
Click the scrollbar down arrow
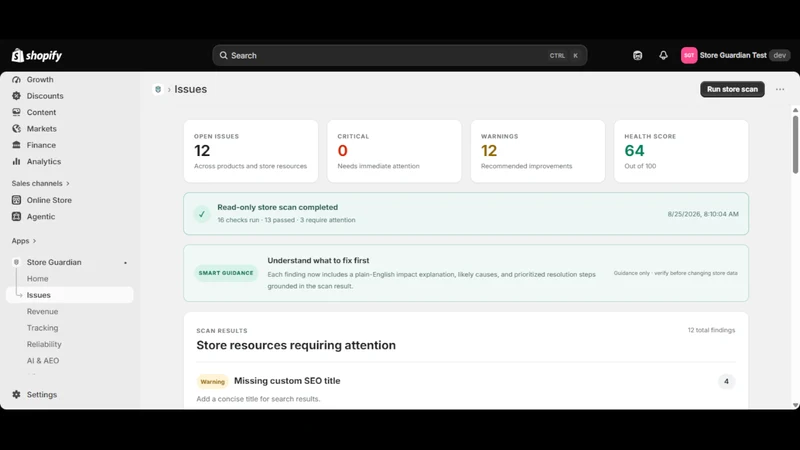tap(795, 405)
